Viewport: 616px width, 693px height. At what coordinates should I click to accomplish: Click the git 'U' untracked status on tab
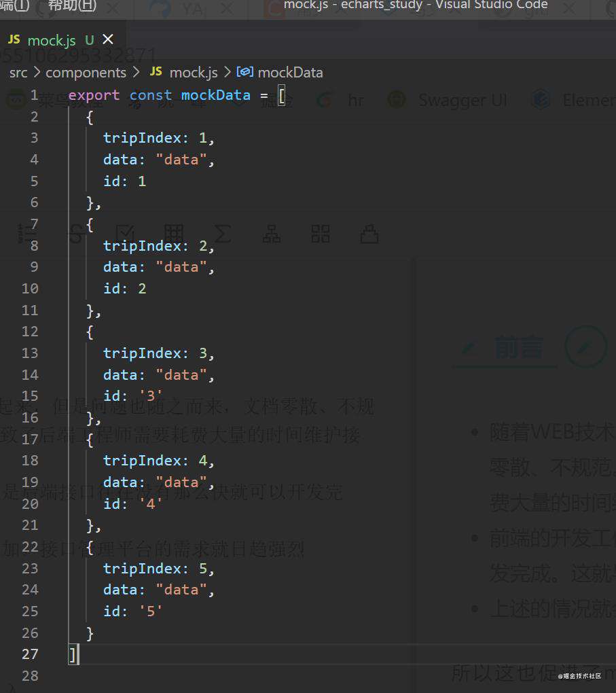(x=89, y=40)
